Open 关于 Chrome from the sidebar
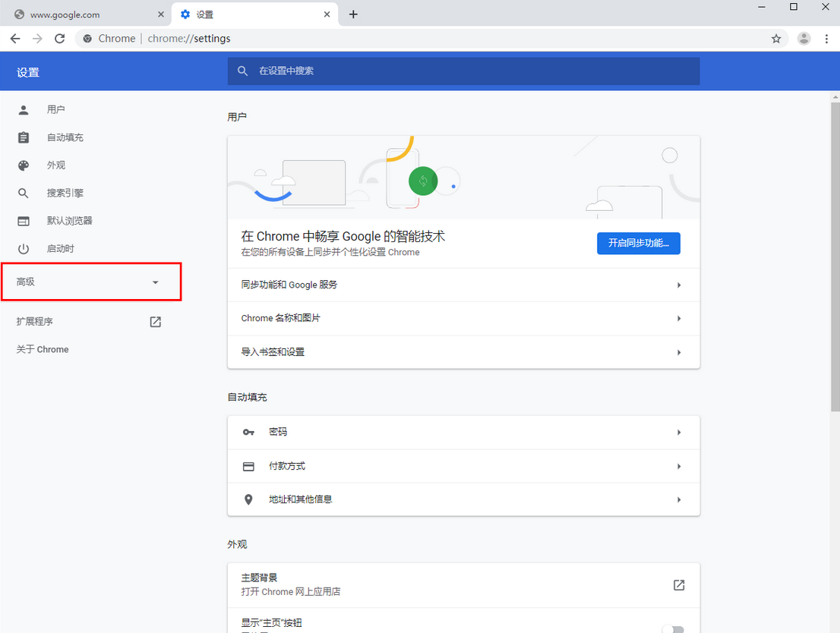Viewport: 840px width, 633px height. (42, 349)
